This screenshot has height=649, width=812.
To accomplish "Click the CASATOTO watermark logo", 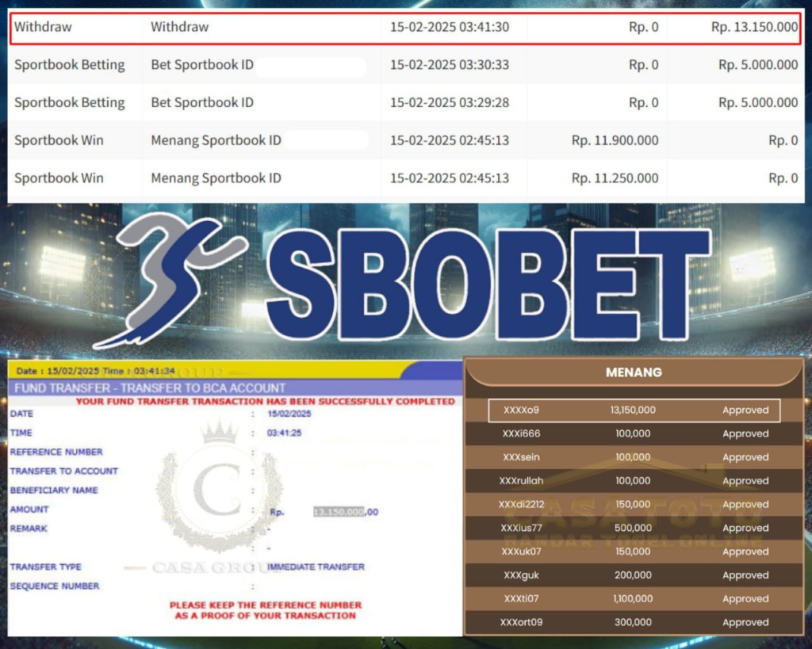I will tap(634, 515).
